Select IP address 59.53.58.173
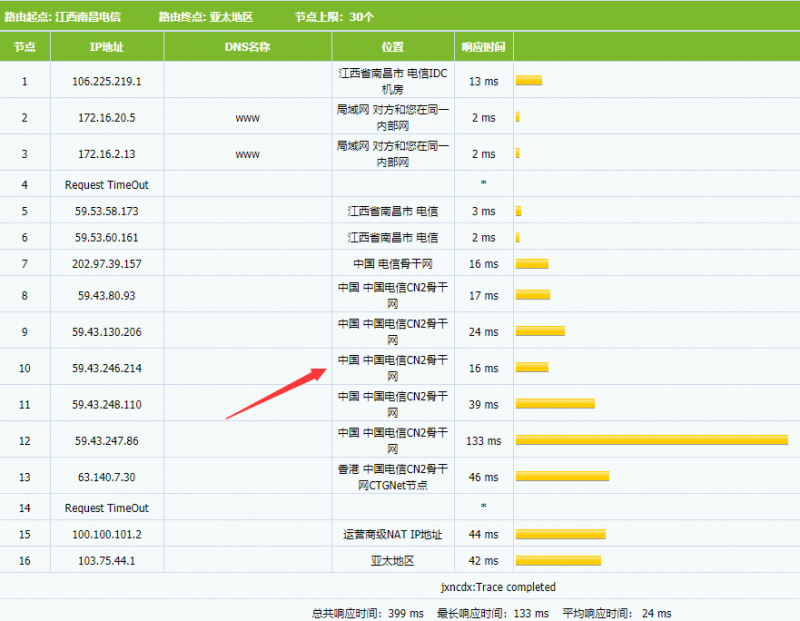Image resolution: width=800 pixels, height=621 pixels. coord(107,211)
